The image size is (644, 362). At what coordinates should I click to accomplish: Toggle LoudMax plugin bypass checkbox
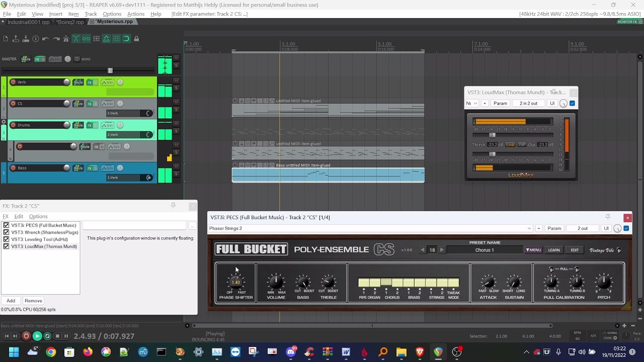click(572, 103)
